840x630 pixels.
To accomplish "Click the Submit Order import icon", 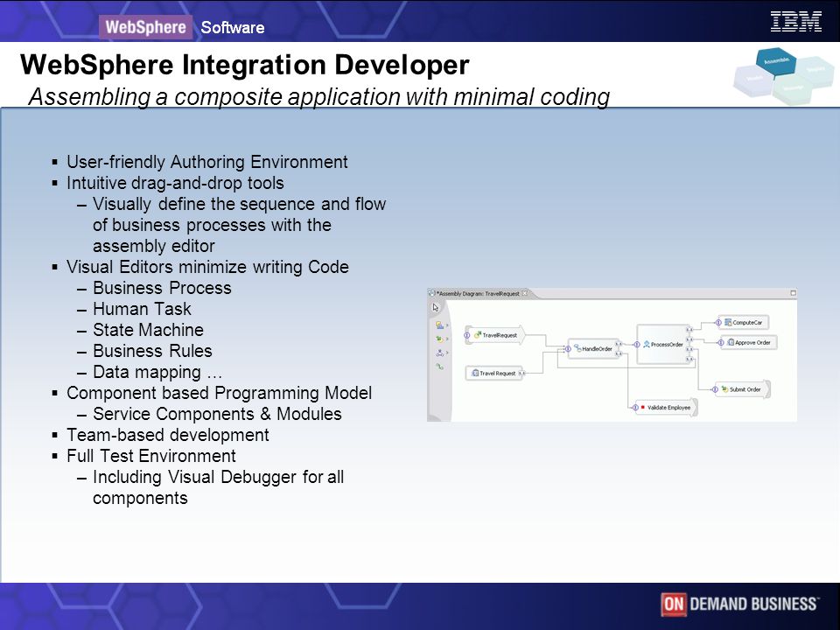I will click(x=724, y=388).
